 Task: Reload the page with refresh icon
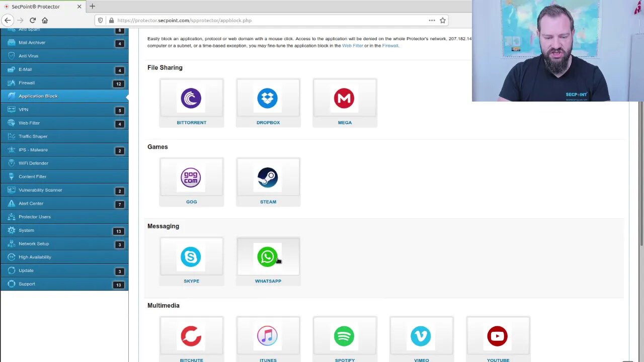click(x=33, y=20)
